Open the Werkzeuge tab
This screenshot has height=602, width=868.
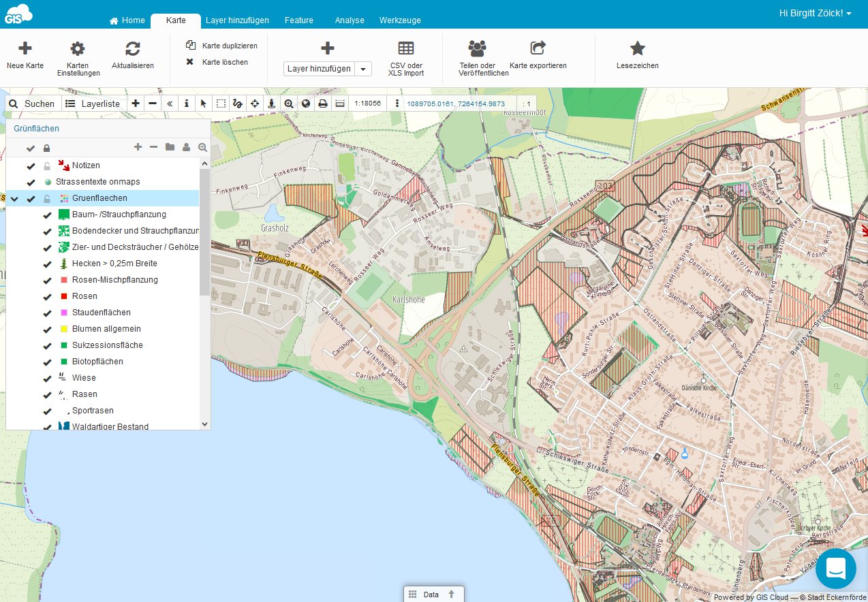click(400, 20)
